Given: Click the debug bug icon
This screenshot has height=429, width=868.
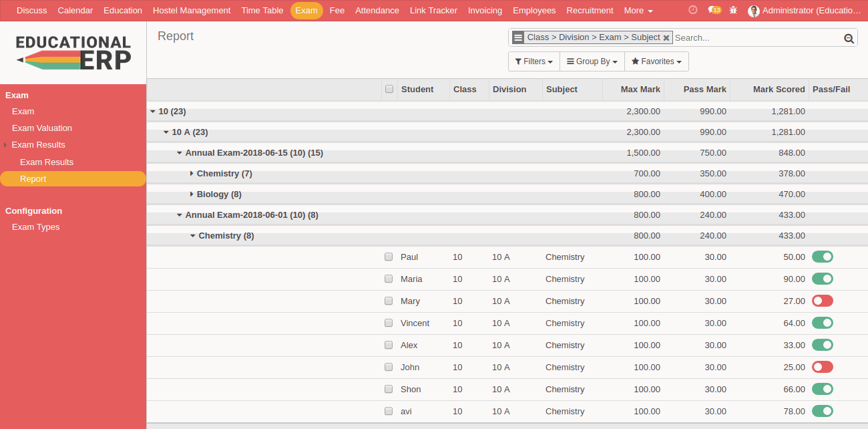Looking at the screenshot, I should [x=733, y=11].
